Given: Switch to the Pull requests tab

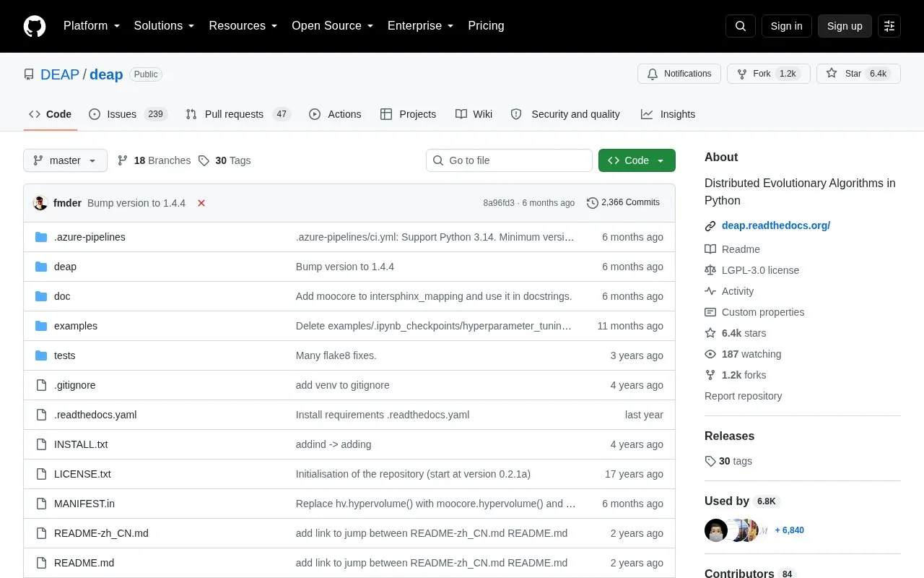Looking at the screenshot, I should [x=237, y=114].
